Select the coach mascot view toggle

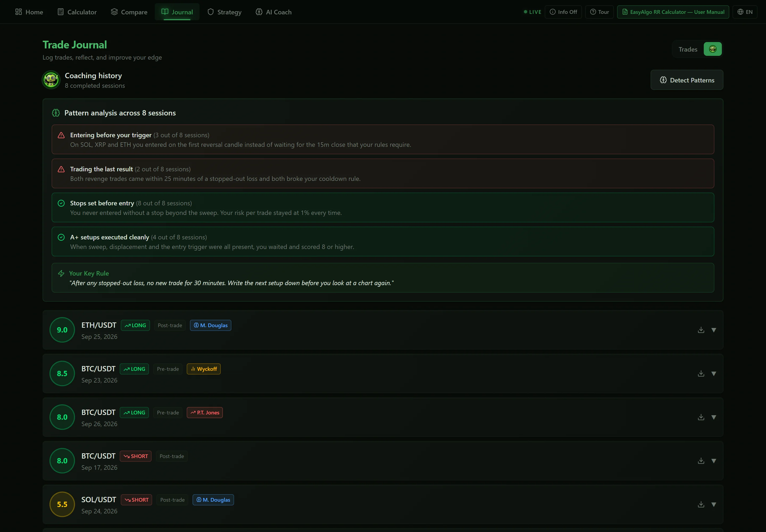tap(713, 49)
